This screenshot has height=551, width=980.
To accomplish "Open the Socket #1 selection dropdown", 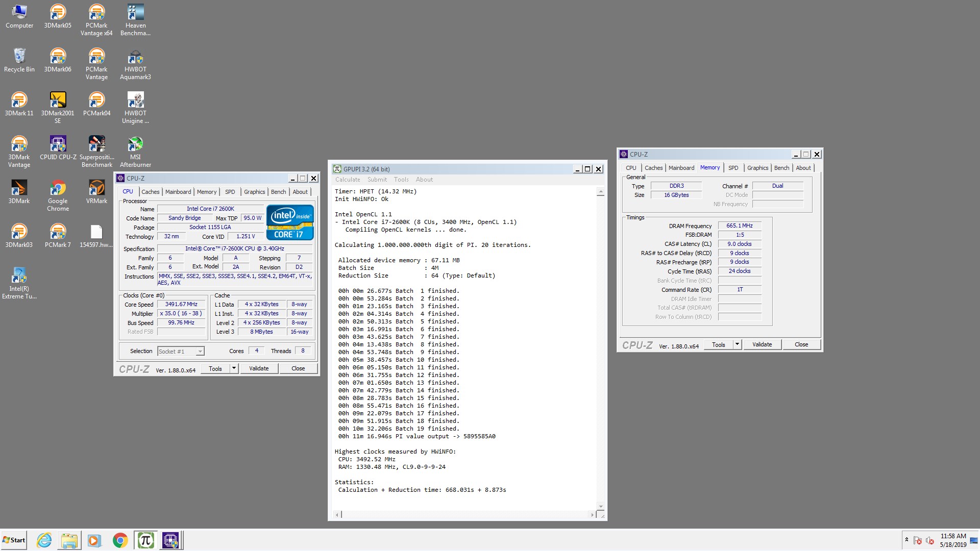I will point(200,352).
